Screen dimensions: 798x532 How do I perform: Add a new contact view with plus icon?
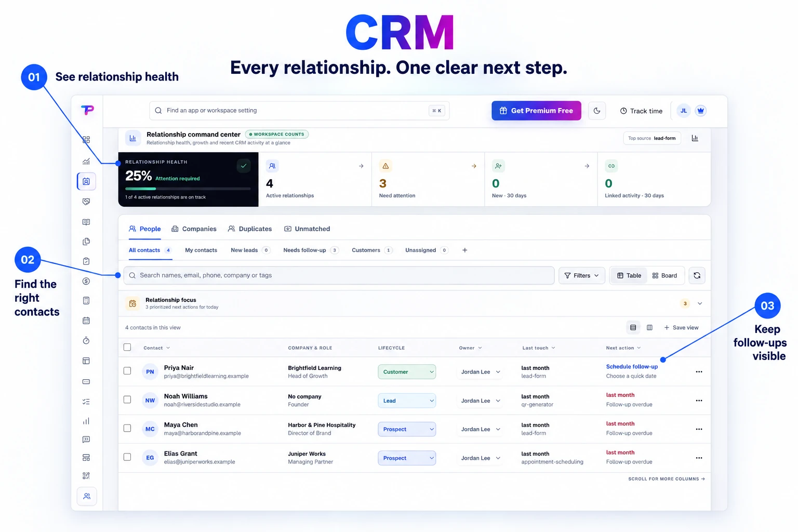[465, 250]
